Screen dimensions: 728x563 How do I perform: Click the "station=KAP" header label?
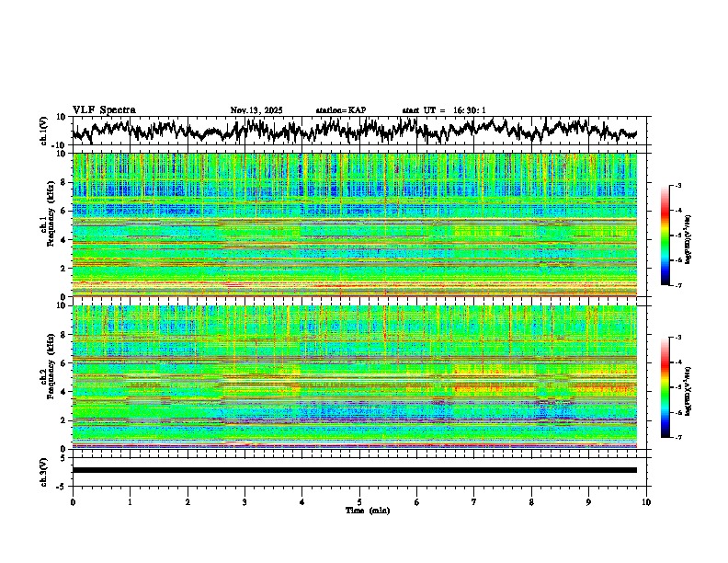[x=341, y=110]
